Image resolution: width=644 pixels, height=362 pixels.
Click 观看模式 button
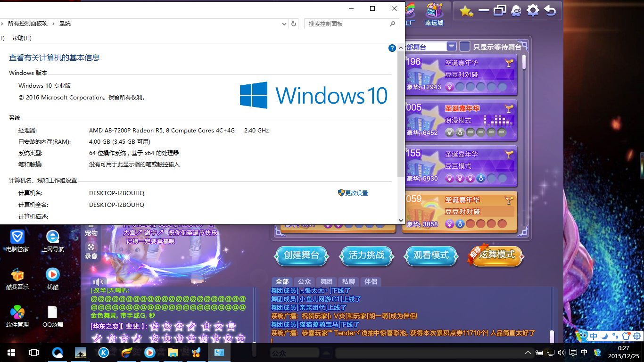(x=431, y=255)
